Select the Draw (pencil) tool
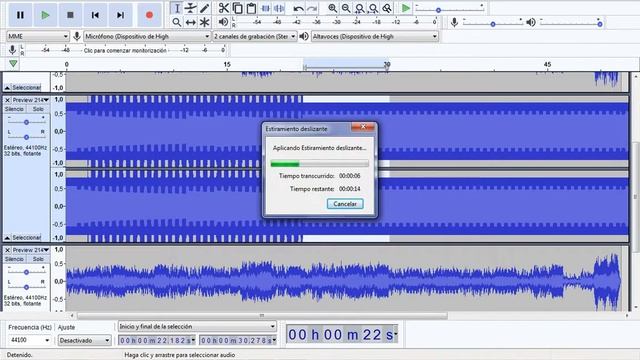Screen dimensions: 640x360 tap(204, 8)
